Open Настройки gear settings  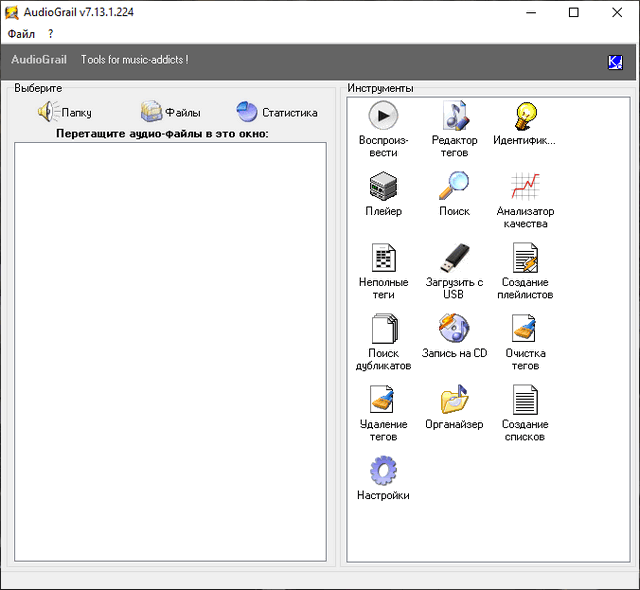[x=383, y=471]
